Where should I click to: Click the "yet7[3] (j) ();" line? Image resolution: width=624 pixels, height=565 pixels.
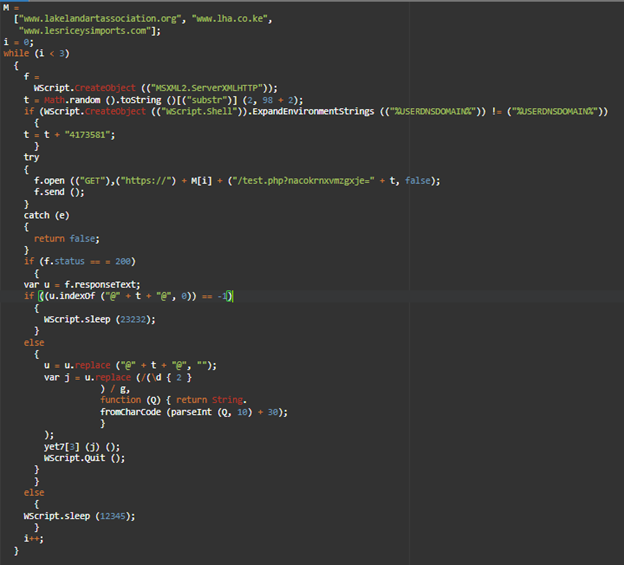tap(82, 447)
